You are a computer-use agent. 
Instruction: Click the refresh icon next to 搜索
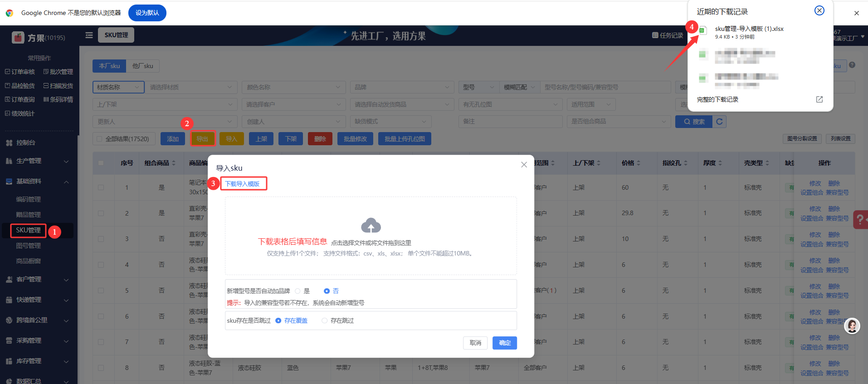(719, 122)
